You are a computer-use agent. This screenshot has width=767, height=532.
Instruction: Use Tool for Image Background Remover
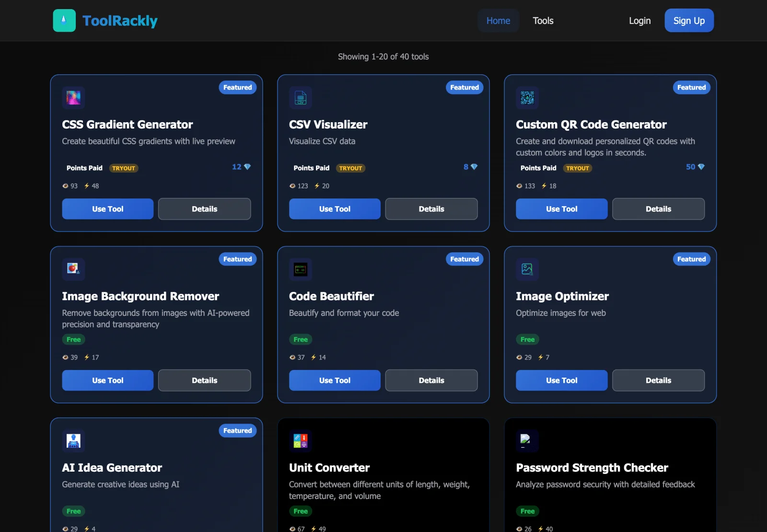[x=108, y=381]
